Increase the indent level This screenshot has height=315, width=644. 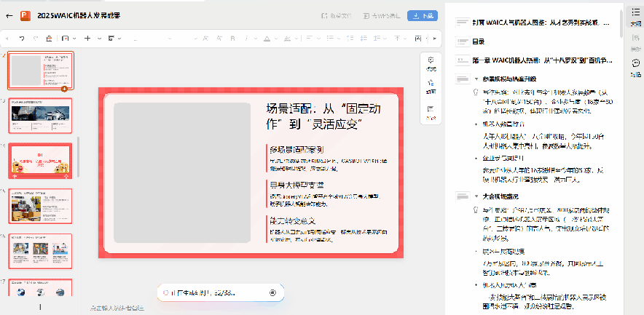click(364, 39)
